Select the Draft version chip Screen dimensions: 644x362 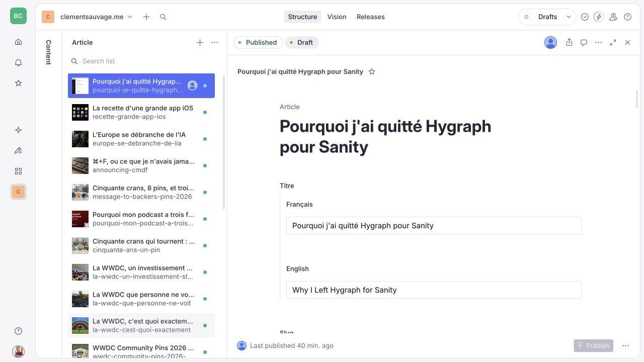(x=301, y=42)
